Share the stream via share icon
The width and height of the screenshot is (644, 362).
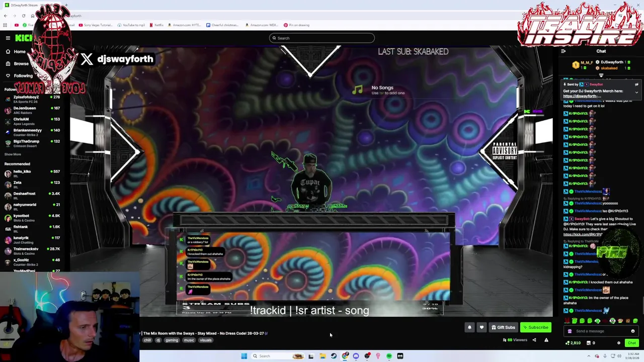click(x=534, y=340)
